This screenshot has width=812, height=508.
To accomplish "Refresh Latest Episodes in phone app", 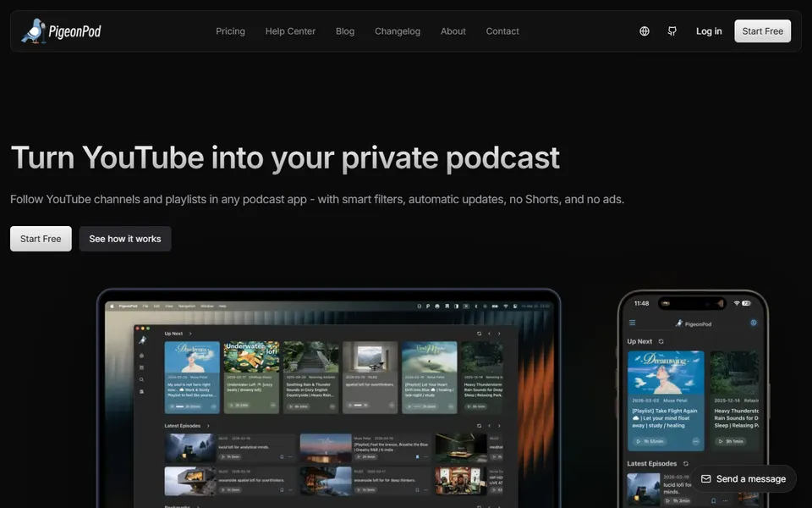I will pyautogui.click(x=686, y=463).
